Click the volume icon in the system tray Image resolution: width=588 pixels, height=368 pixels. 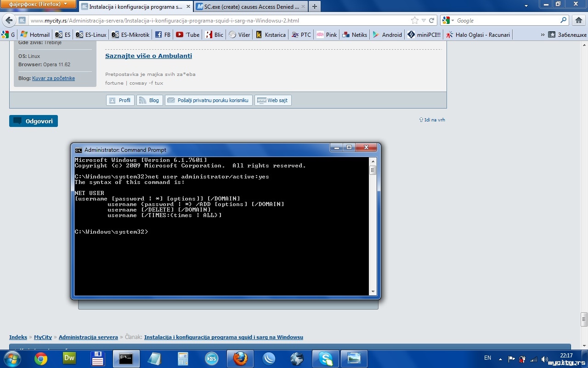(544, 359)
